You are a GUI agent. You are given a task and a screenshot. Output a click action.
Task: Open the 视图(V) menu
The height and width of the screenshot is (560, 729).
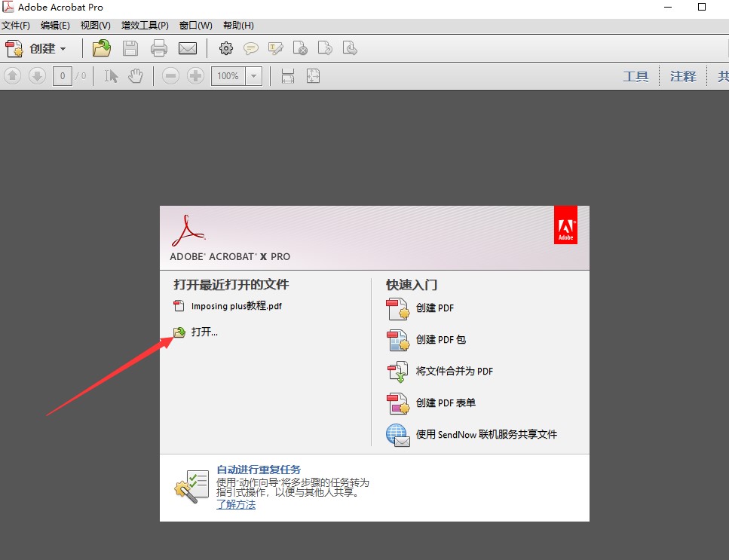[x=95, y=26]
